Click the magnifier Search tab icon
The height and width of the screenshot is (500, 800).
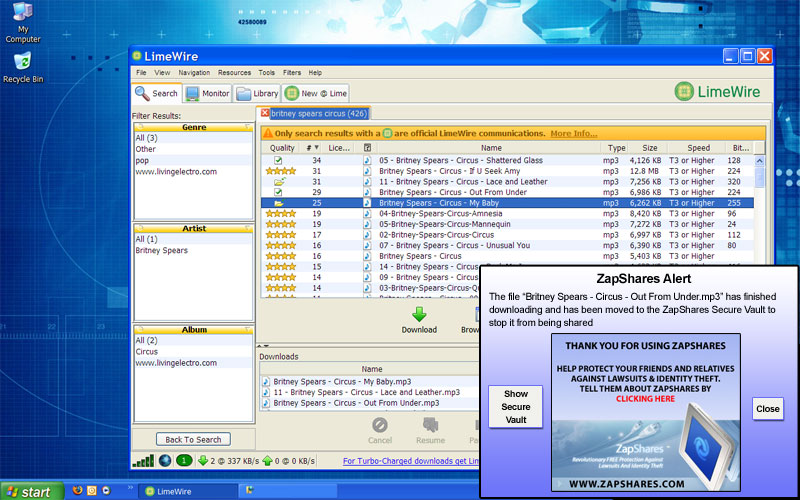142,93
